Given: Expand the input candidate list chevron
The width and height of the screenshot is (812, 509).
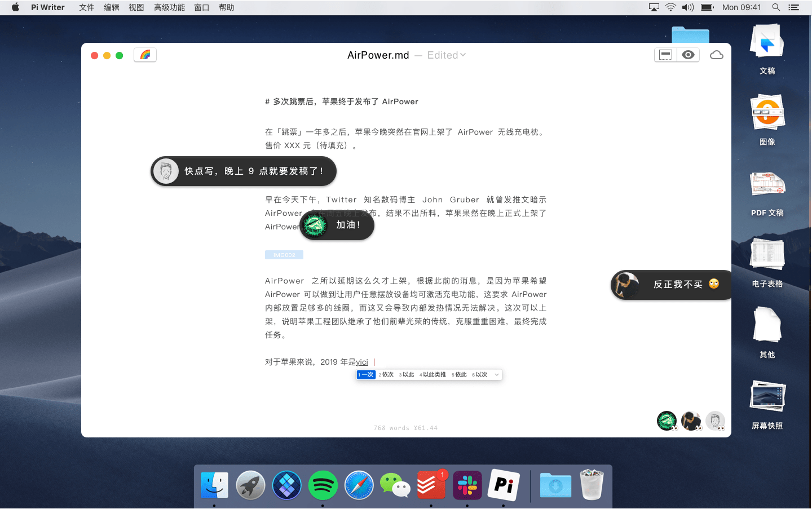Looking at the screenshot, I should point(497,375).
